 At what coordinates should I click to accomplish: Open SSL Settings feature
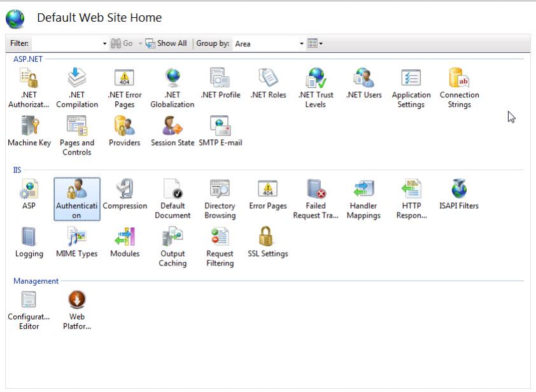click(268, 242)
